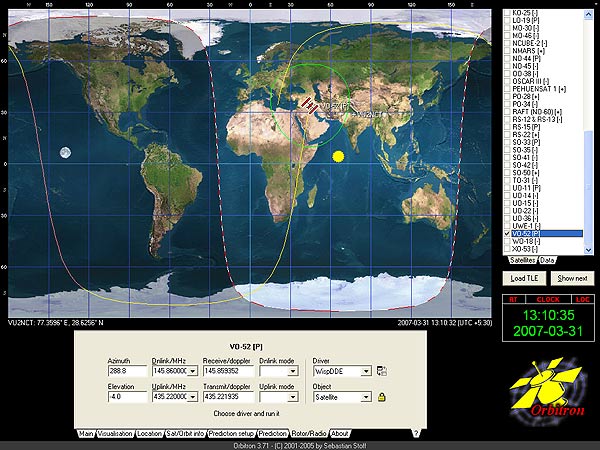Enable the RS-15 [P] checkbox
This screenshot has width=600, height=450.
click(x=507, y=127)
